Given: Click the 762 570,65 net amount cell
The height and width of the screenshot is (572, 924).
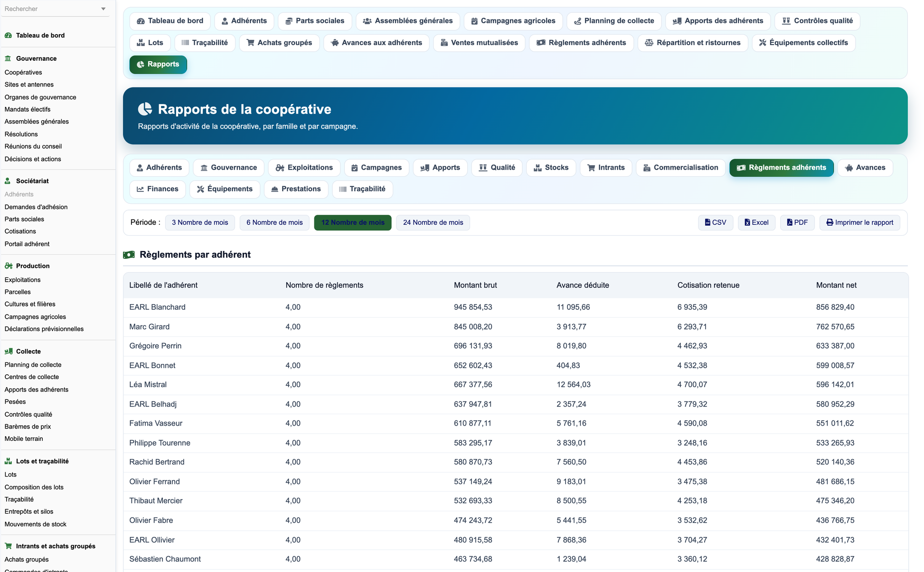Looking at the screenshot, I should (x=835, y=327).
